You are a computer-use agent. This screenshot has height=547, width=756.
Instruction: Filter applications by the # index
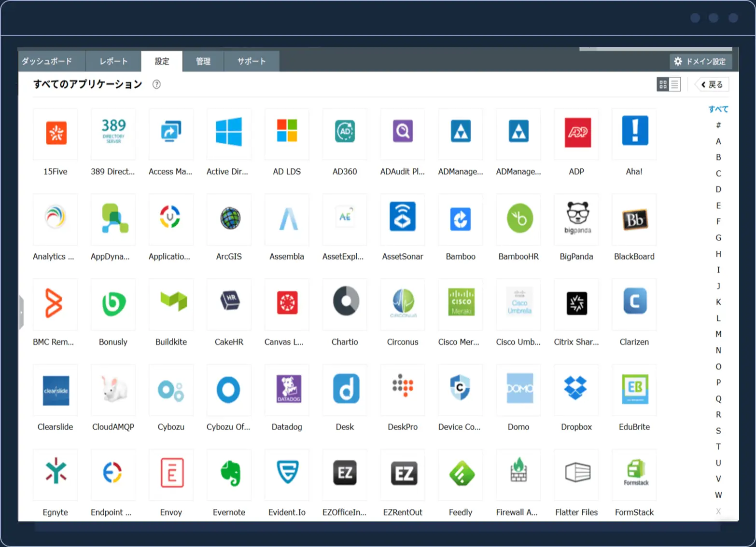[718, 125]
